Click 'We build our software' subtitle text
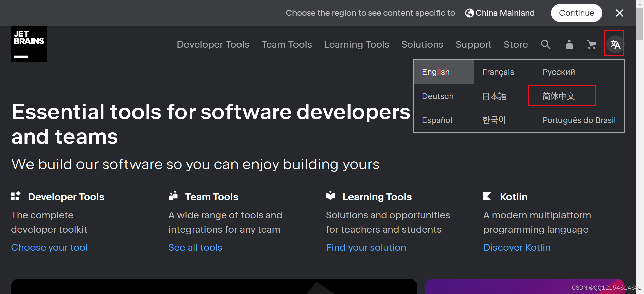Screen dimensions: 644x294 [195, 164]
